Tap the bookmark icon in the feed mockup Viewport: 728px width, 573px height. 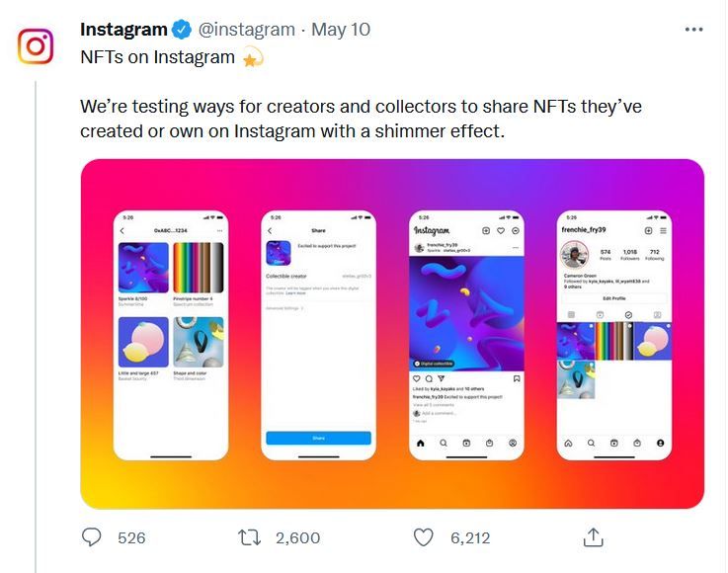[517, 379]
